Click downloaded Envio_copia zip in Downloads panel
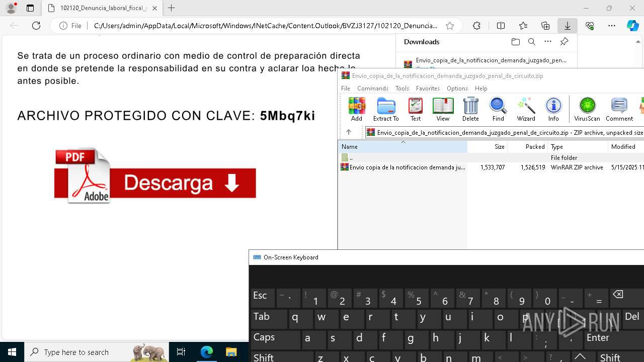 491,60
